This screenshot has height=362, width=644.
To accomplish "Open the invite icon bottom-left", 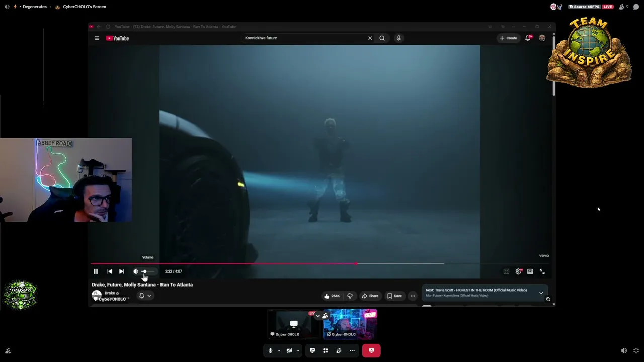I will pos(8,351).
